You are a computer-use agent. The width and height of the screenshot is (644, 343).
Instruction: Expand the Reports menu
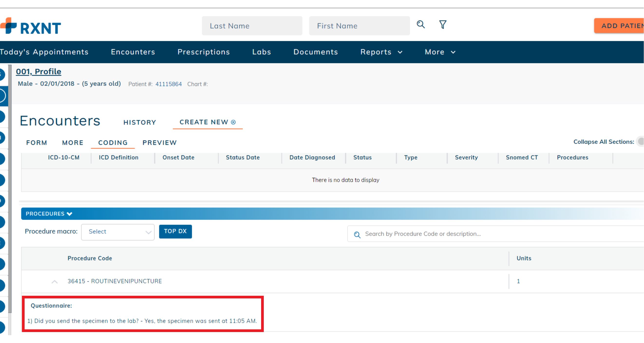coord(381,52)
